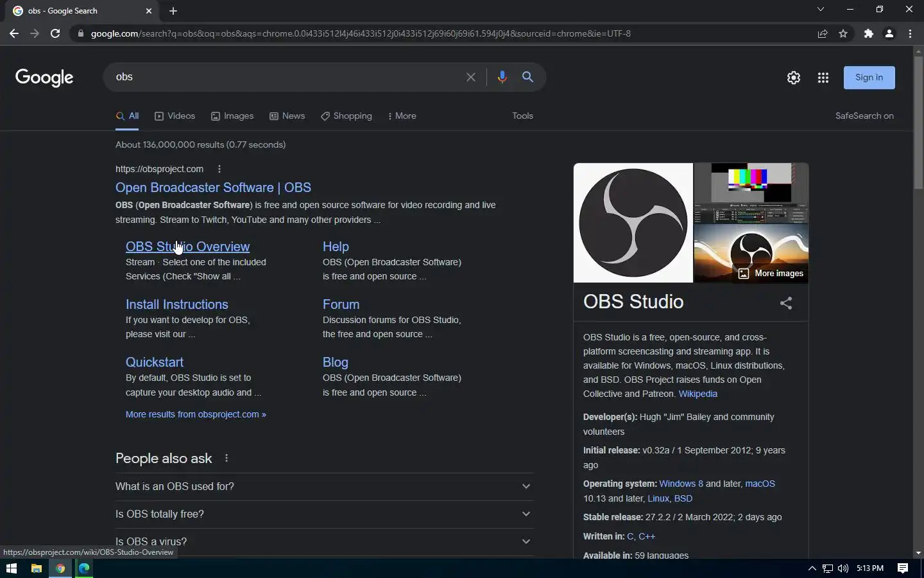Open the Wikipedia link in description
This screenshot has width=924, height=578.
697,394
